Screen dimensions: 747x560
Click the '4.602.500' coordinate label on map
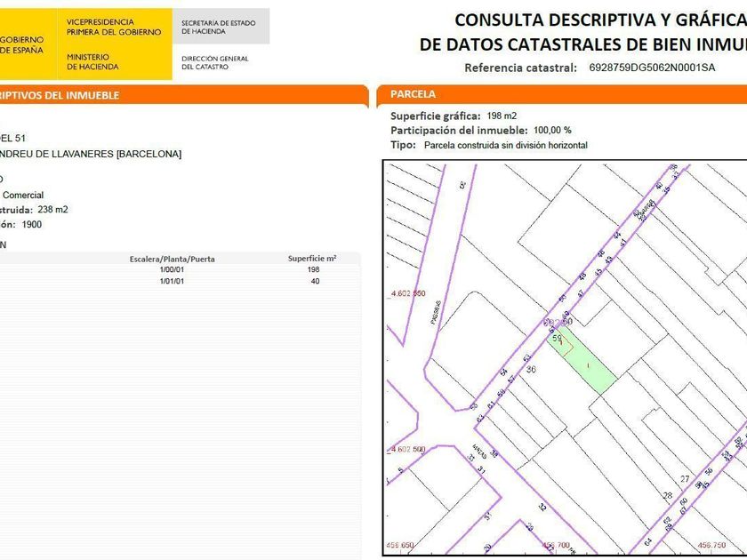[x=408, y=450]
